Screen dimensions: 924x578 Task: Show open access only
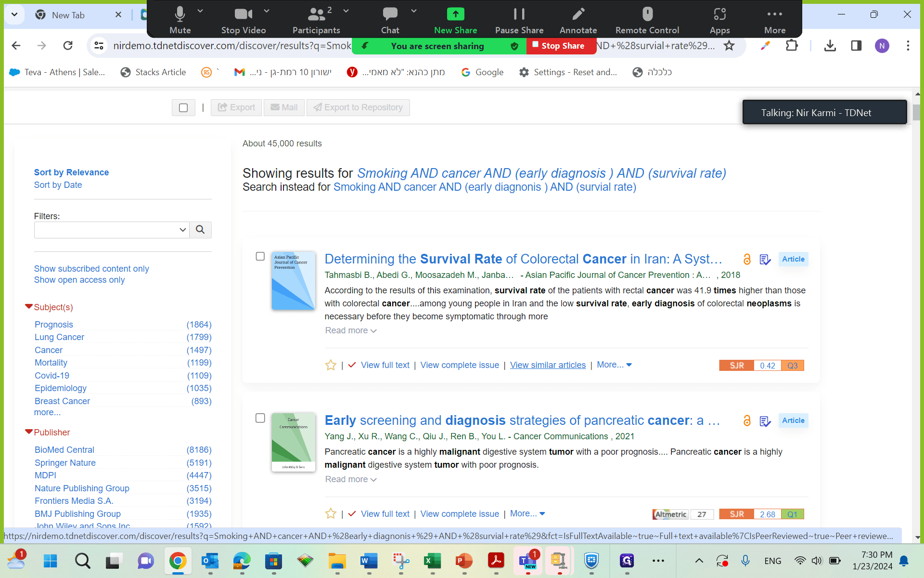[79, 280]
